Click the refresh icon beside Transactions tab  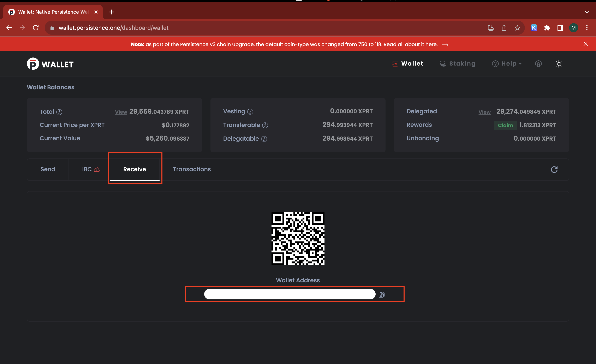pos(554,169)
